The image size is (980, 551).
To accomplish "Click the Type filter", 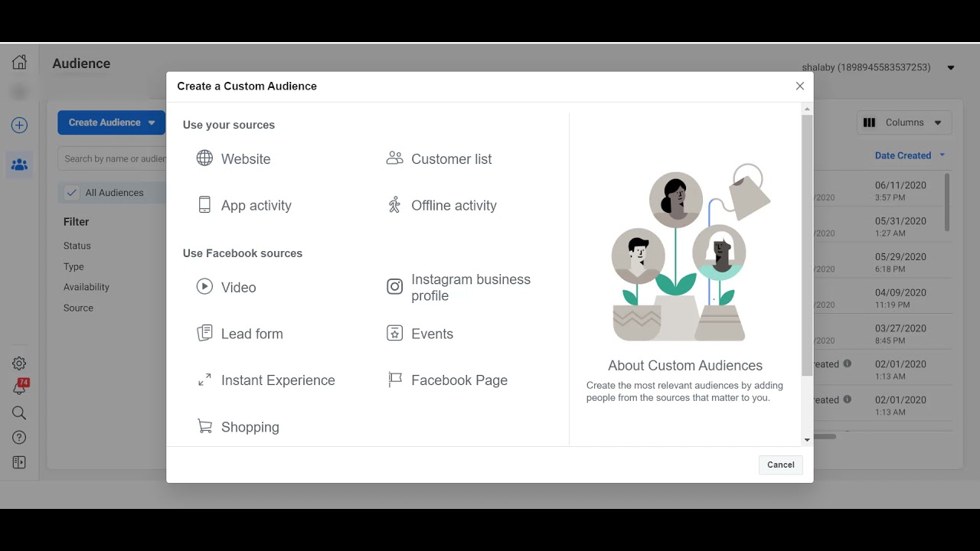I will 73,266.
